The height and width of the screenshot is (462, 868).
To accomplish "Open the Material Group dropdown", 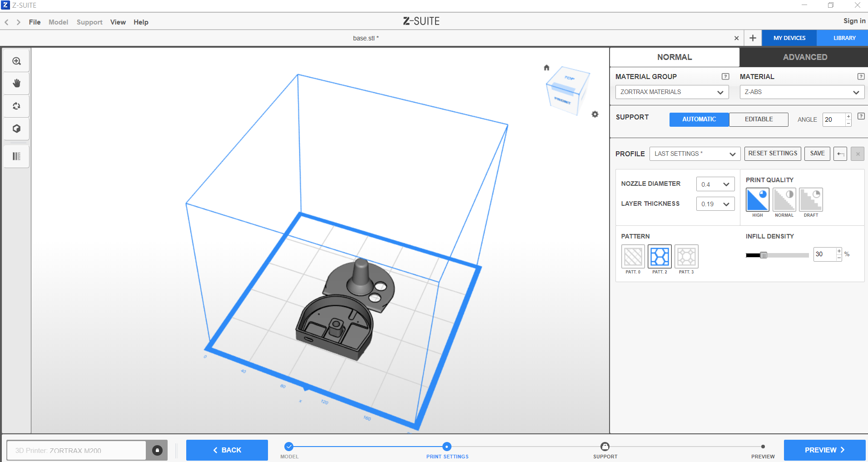I will 672,92.
